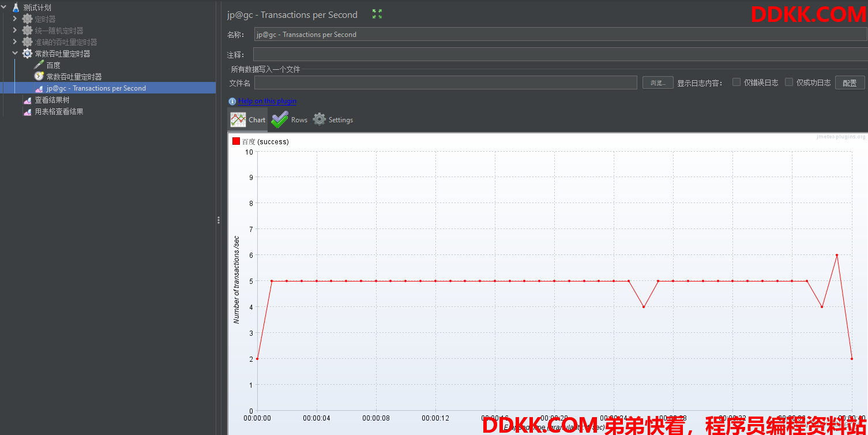Image resolution: width=868 pixels, height=435 pixels.
Task: Click the 所有数据写入一个文件 section label
Action: [266, 69]
